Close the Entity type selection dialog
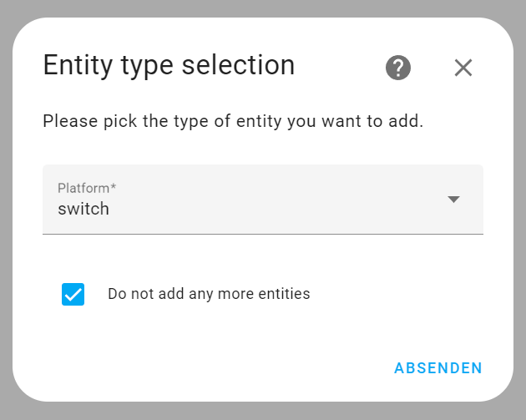The image size is (526, 420). (463, 68)
